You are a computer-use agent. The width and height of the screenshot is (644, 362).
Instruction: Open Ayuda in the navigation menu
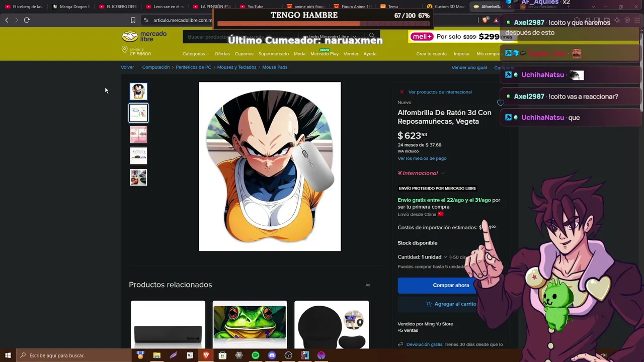[370, 54]
